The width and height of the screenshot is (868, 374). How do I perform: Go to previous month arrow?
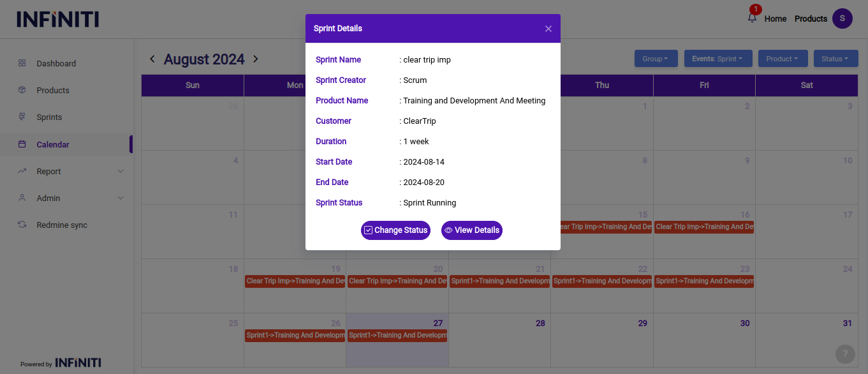[152, 59]
